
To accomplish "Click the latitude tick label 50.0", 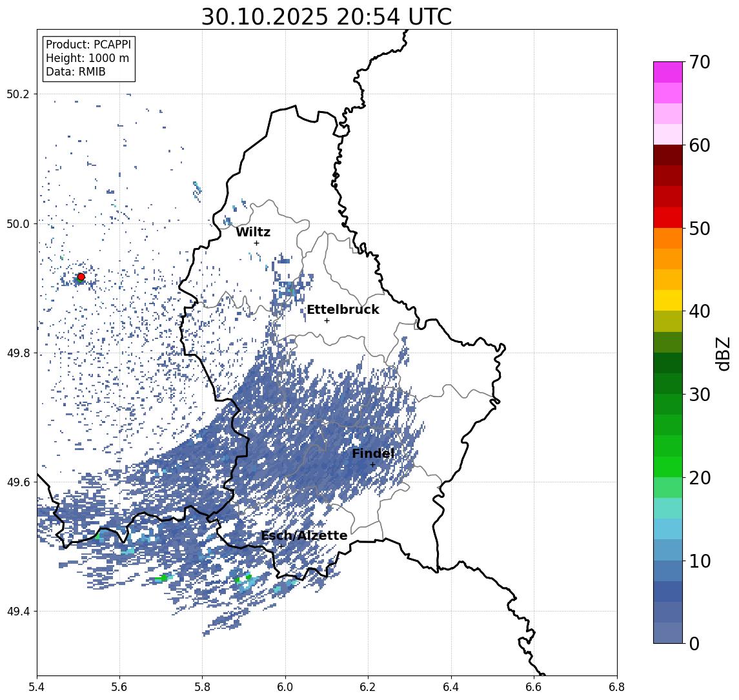I will [18, 223].
